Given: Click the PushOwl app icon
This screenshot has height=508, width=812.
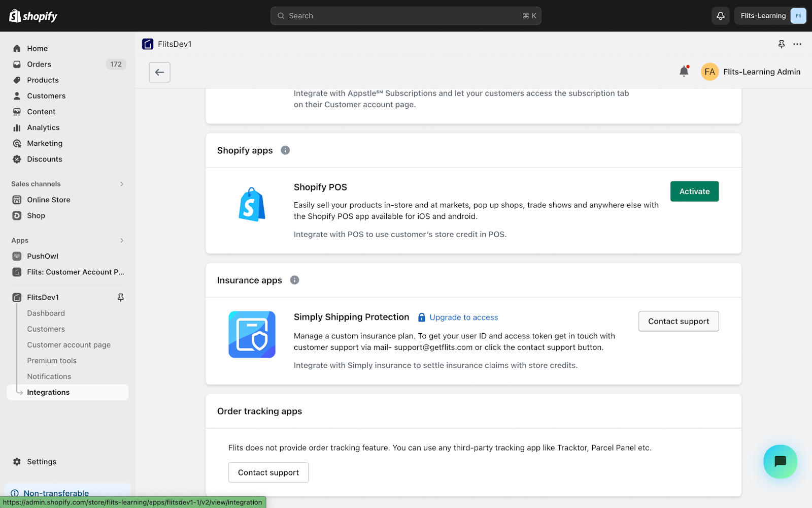Looking at the screenshot, I should click(17, 256).
